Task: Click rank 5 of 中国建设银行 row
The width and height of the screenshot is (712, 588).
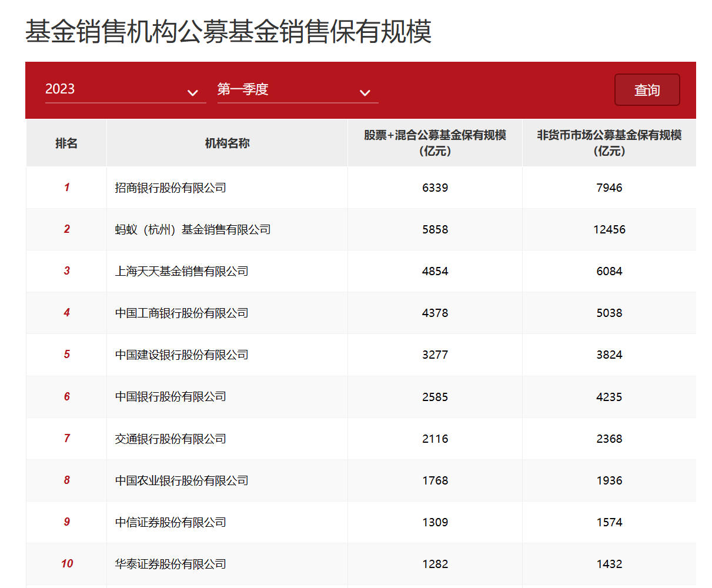Action: point(66,355)
